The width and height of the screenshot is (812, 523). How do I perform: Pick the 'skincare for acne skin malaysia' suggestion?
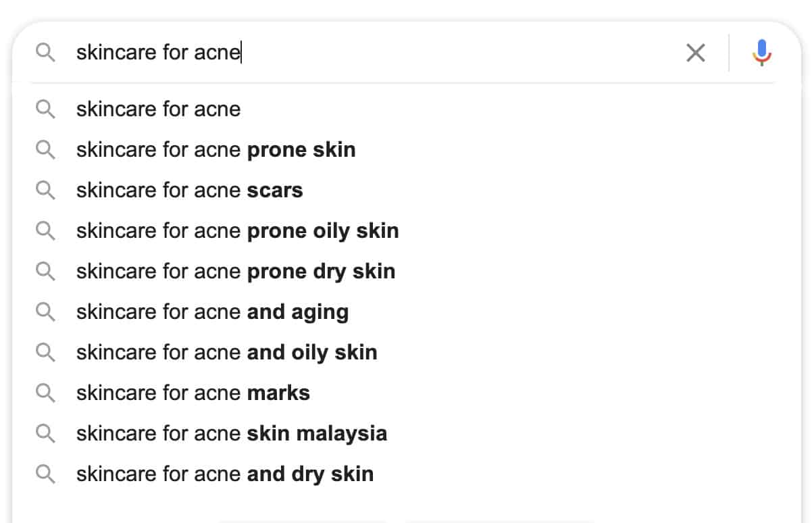click(x=232, y=433)
